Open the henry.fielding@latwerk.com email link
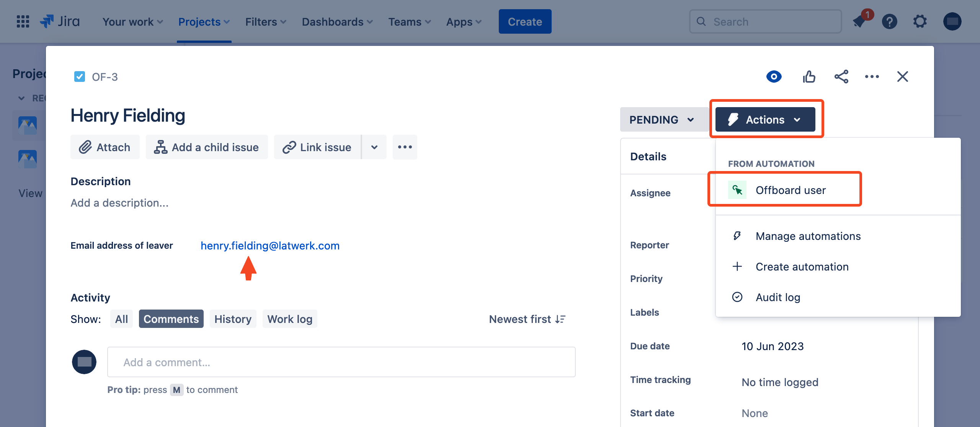This screenshot has width=980, height=427. 270,246
